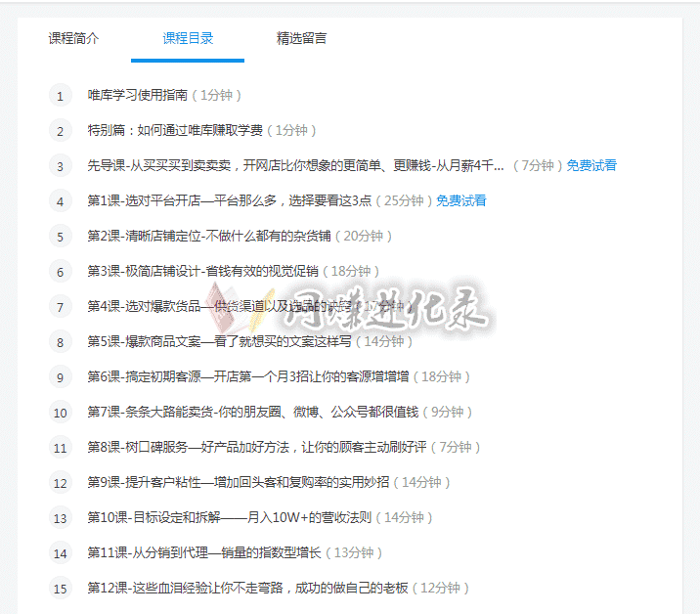This screenshot has width=700, height=614.
Task: Click number badge 3 in the course list
Action: pos(61,166)
